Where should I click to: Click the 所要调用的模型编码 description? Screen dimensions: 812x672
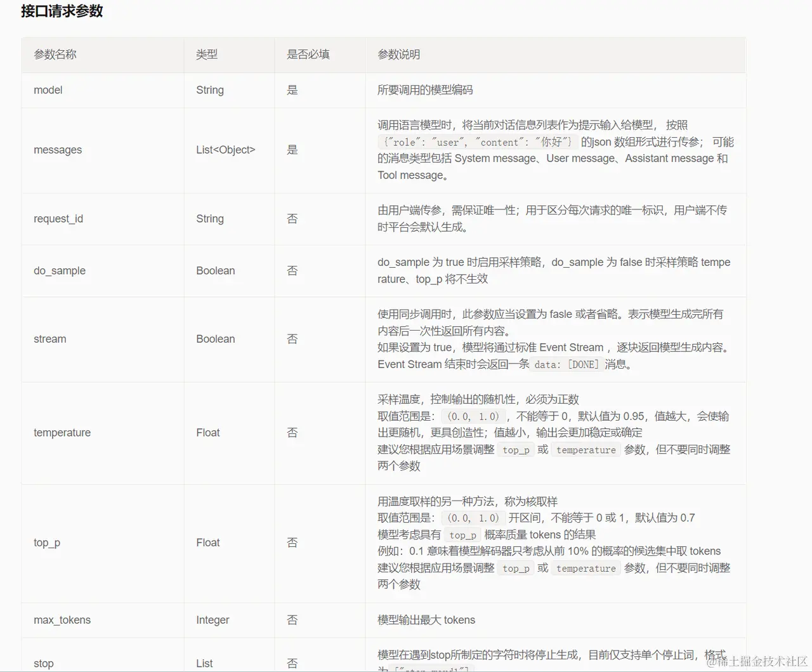pyautogui.click(x=425, y=90)
